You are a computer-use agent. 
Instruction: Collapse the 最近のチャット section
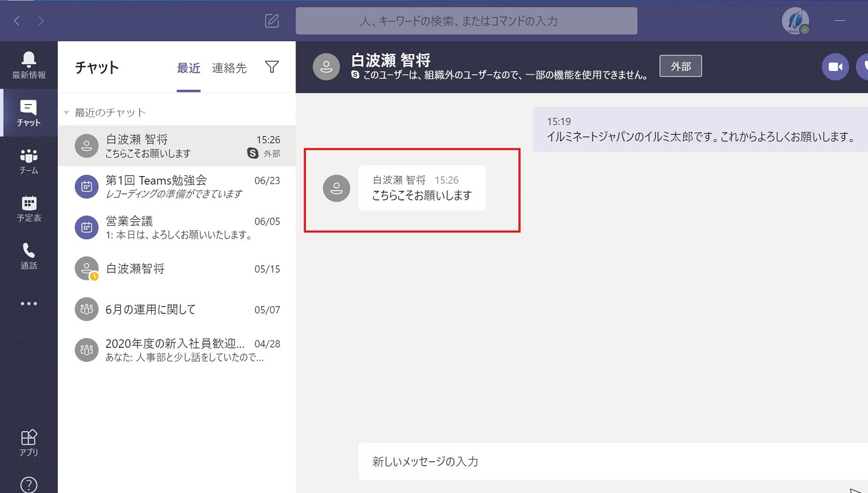point(66,113)
